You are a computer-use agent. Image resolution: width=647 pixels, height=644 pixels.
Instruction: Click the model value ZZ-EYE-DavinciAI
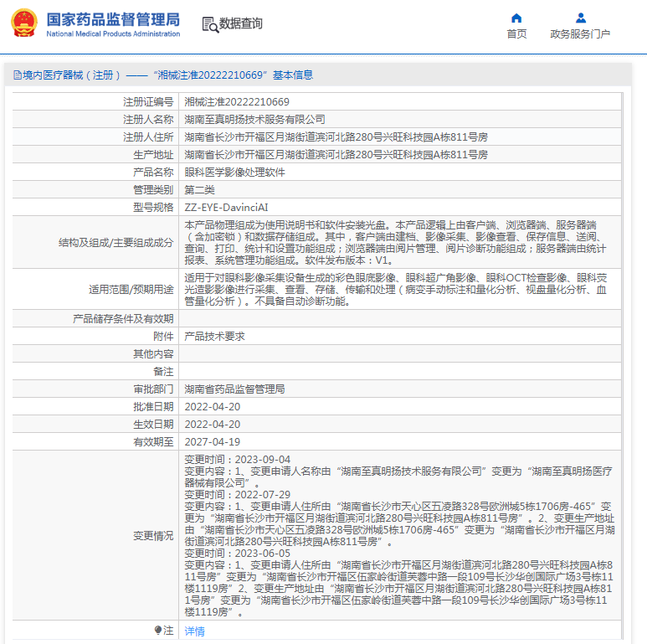[x=226, y=208]
